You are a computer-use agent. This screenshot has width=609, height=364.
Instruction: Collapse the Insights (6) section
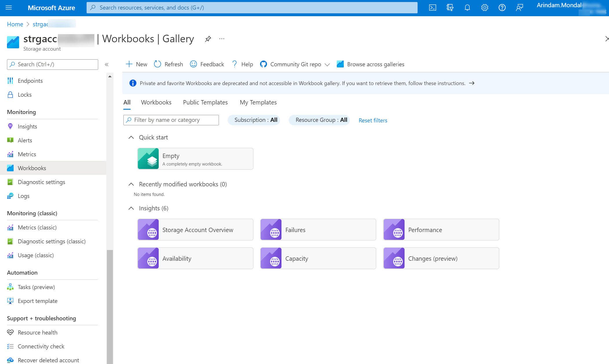[131, 208]
